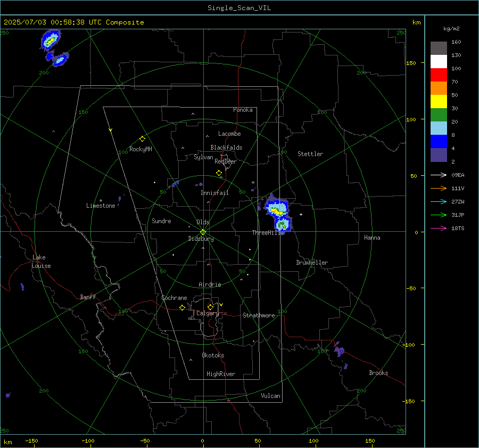This screenshot has height=448, width=479.
Task: Click the Calgary label
Action: 208,313
